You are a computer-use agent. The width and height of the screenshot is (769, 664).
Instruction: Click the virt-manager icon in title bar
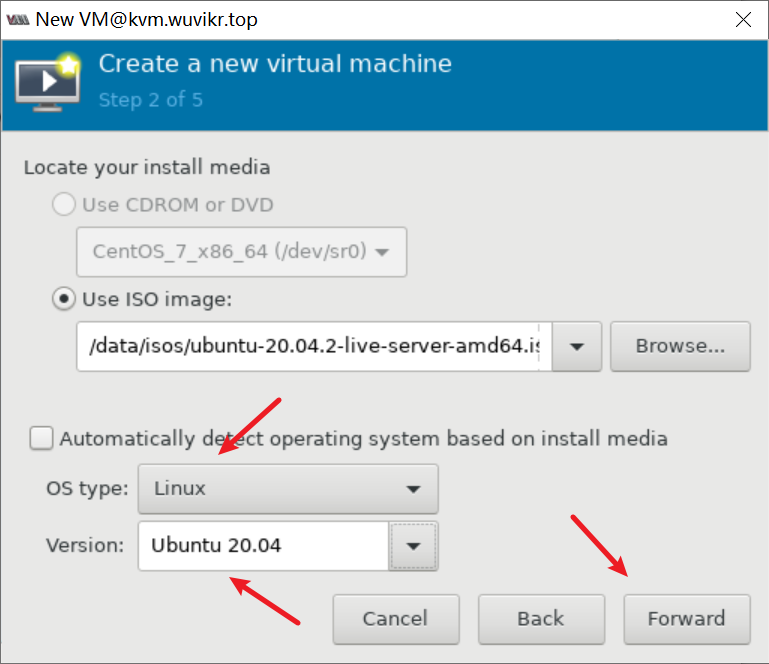coord(18,20)
